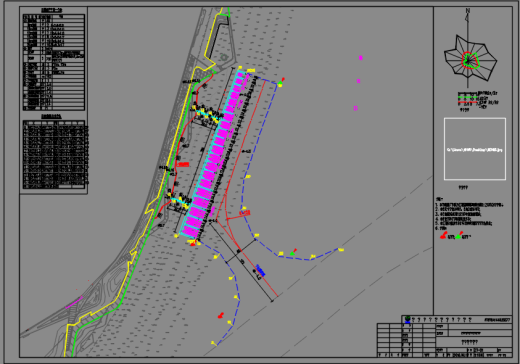The height and width of the screenshot is (364, 520).
Task: Pick the green marker with red flag at the boundary's top corner
Action: (281, 82)
